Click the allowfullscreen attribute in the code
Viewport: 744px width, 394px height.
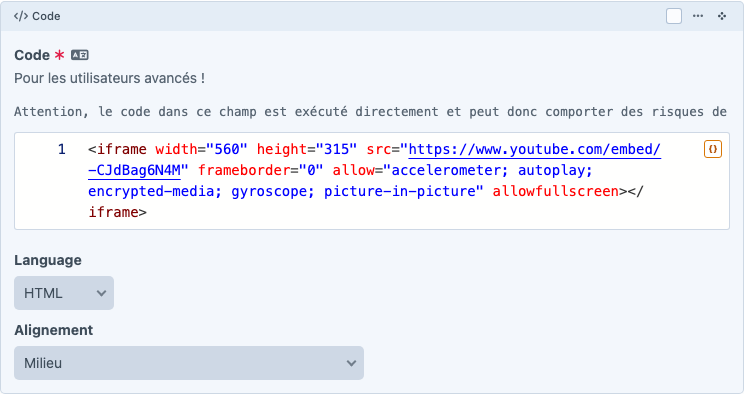pos(556,191)
